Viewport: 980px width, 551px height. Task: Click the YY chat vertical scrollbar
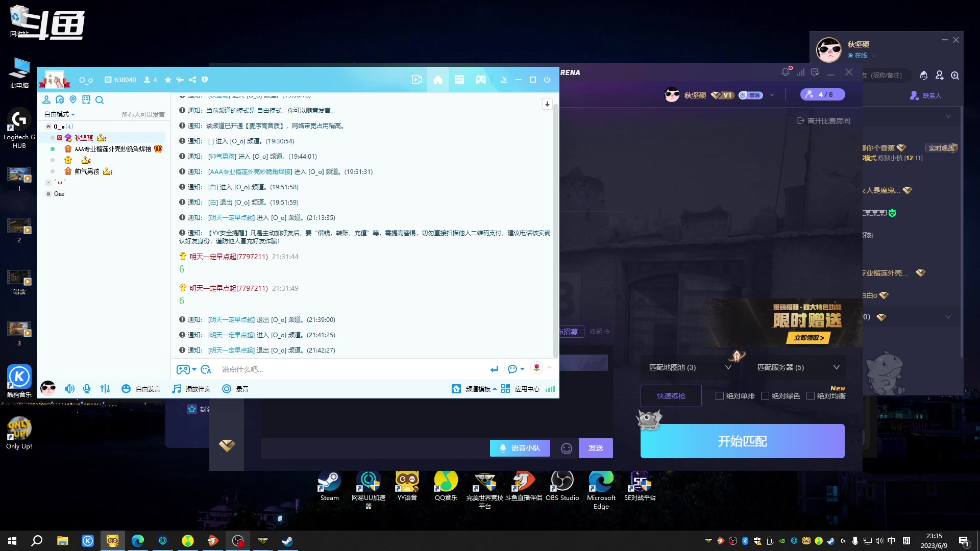pos(556,230)
